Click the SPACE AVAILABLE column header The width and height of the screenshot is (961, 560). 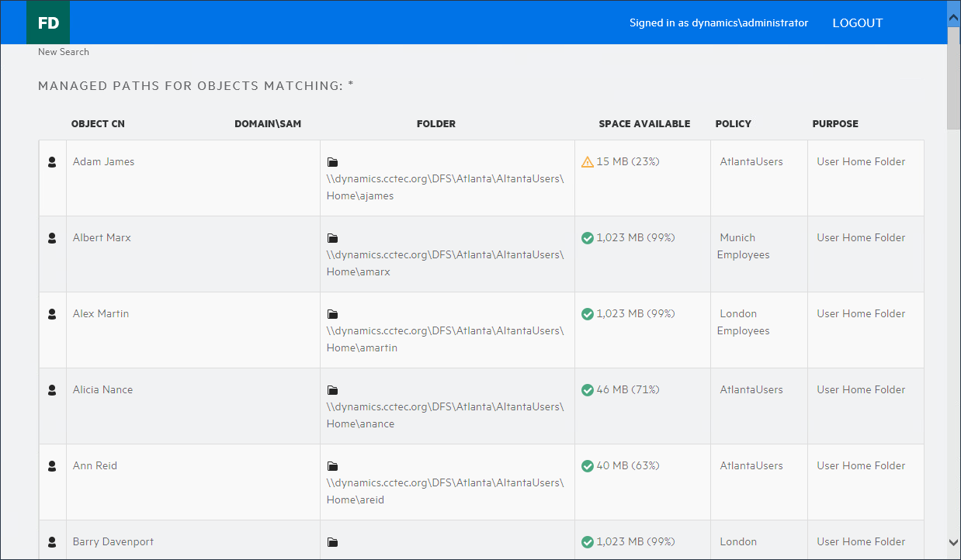point(644,123)
